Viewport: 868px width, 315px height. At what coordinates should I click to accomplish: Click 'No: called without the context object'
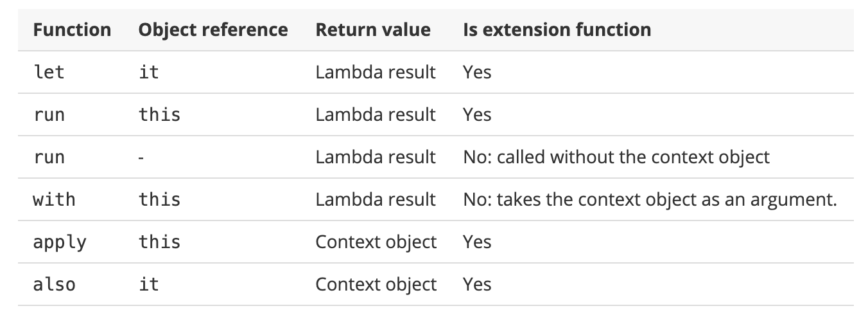tap(616, 157)
